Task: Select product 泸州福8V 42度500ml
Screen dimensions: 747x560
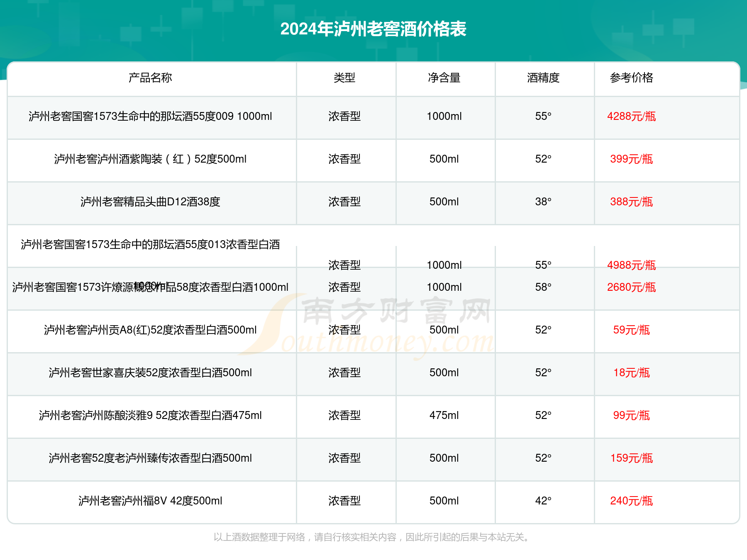Action: pos(150,501)
